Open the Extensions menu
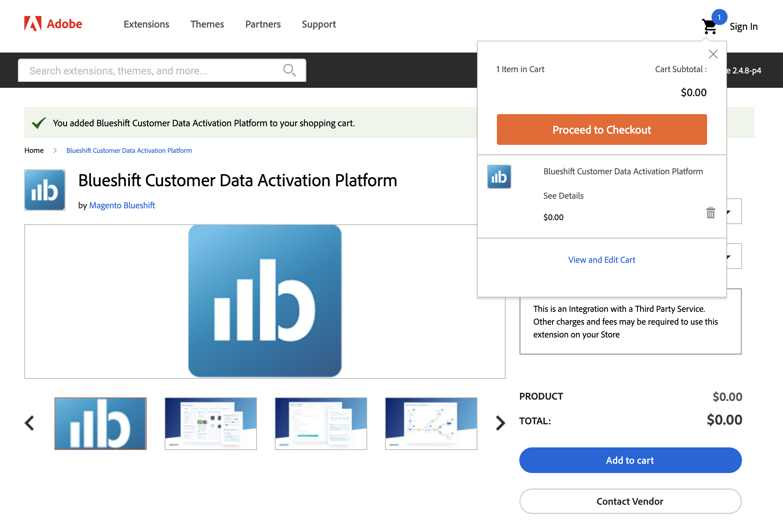The height and width of the screenshot is (532, 783). [x=146, y=24]
